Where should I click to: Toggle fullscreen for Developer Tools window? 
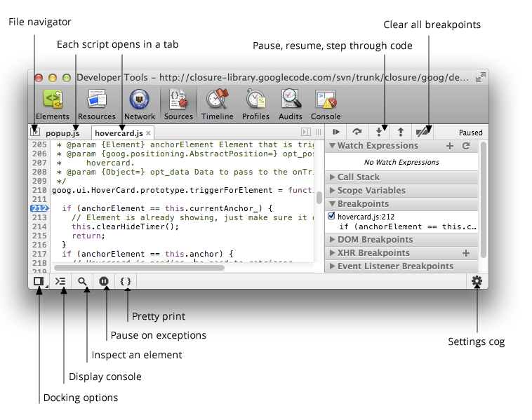(x=480, y=78)
